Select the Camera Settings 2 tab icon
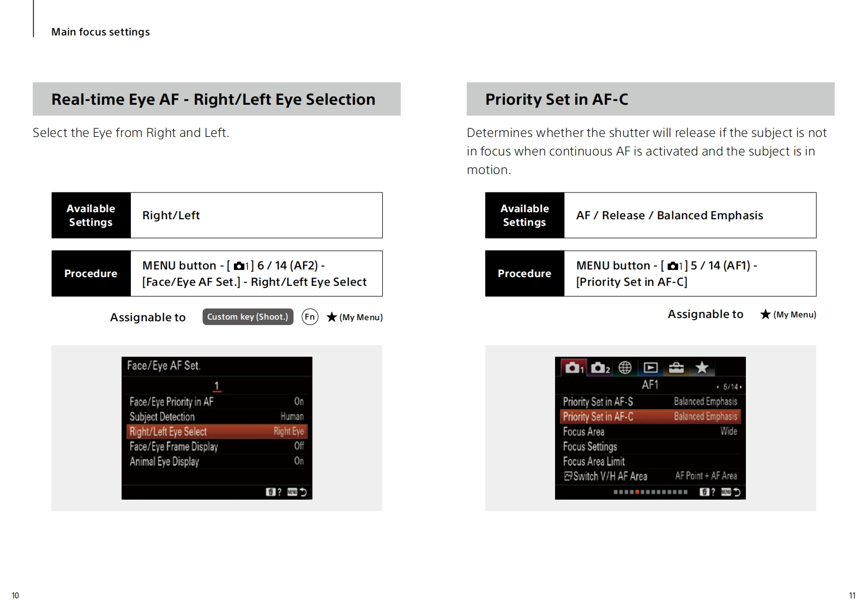This screenshot has width=868, height=612. point(599,368)
